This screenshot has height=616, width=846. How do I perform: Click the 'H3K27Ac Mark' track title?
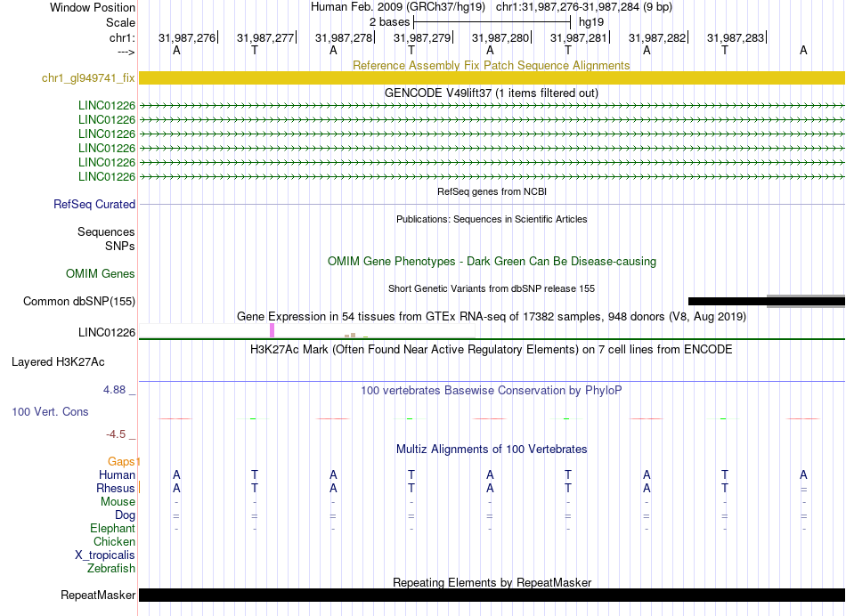pos(491,350)
